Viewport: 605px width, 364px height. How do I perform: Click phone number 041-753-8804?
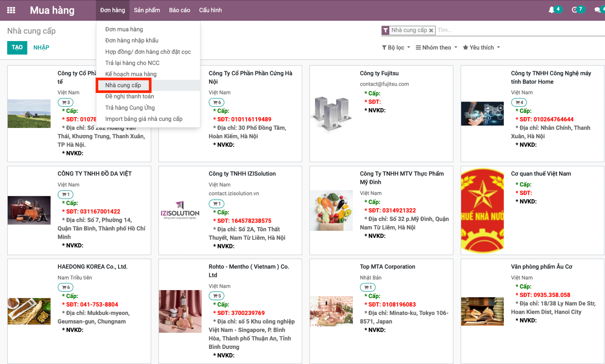99,304
